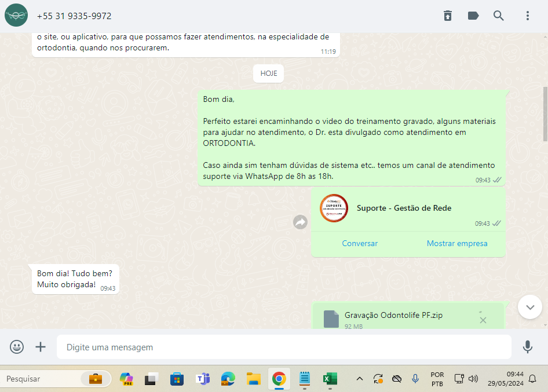This screenshot has height=392, width=548.
Task: Open Microsoft Edge from taskbar
Action: point(228,379)
